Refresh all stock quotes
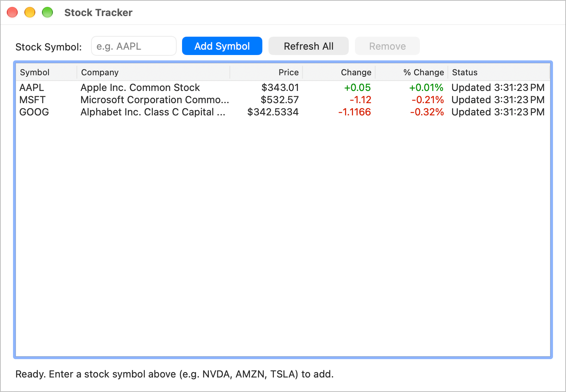Screen dimensions: 566x392 coord(309,46)
